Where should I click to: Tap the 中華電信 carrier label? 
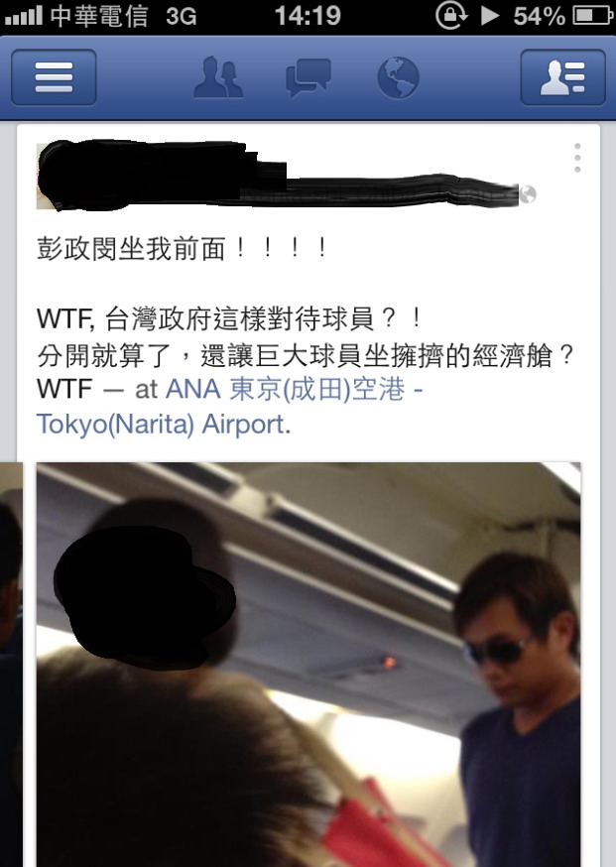point(99,16)
